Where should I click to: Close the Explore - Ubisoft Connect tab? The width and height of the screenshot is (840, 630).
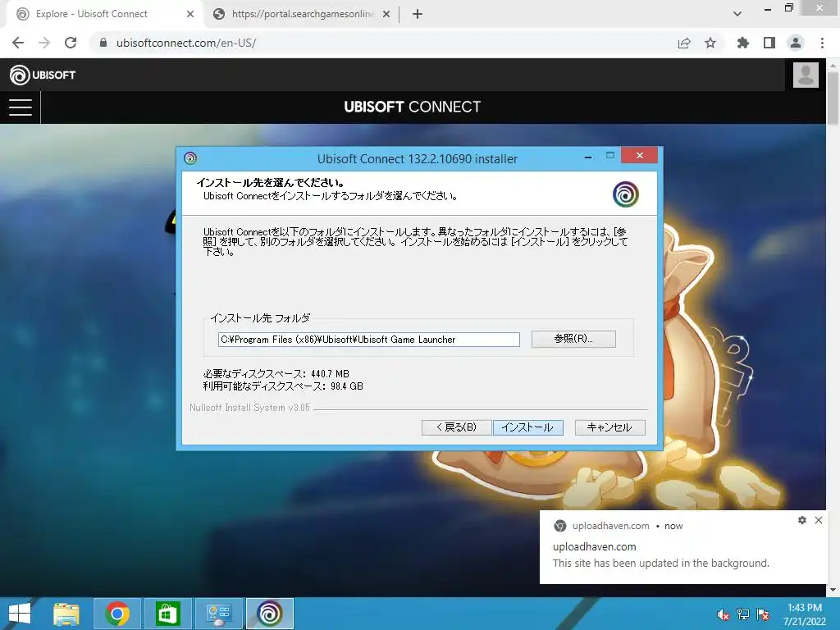(190, 15)
